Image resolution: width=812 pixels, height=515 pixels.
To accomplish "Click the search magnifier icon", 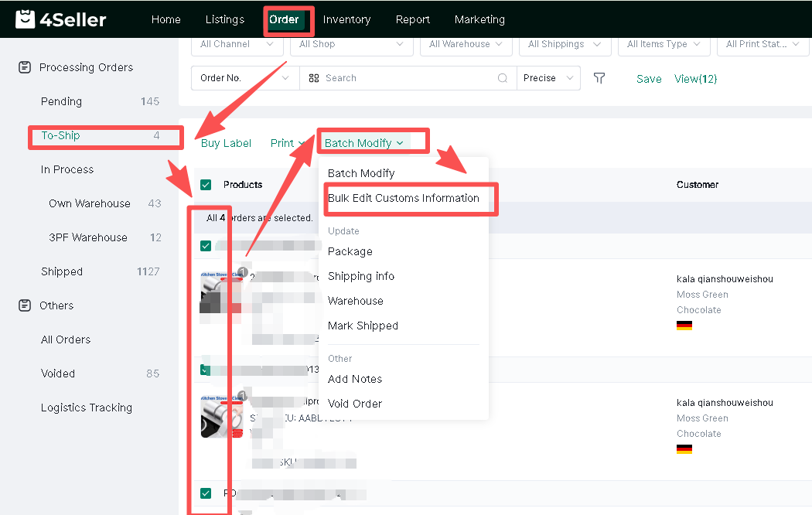I will point(503,78).
